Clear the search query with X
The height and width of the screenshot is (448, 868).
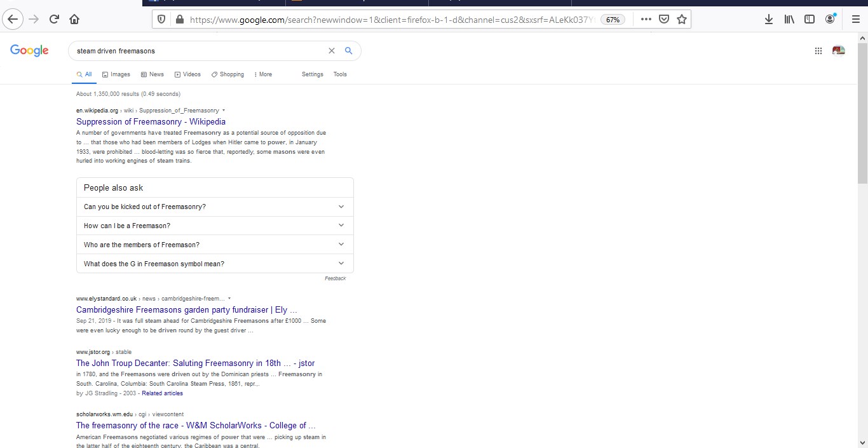[331, 51]
